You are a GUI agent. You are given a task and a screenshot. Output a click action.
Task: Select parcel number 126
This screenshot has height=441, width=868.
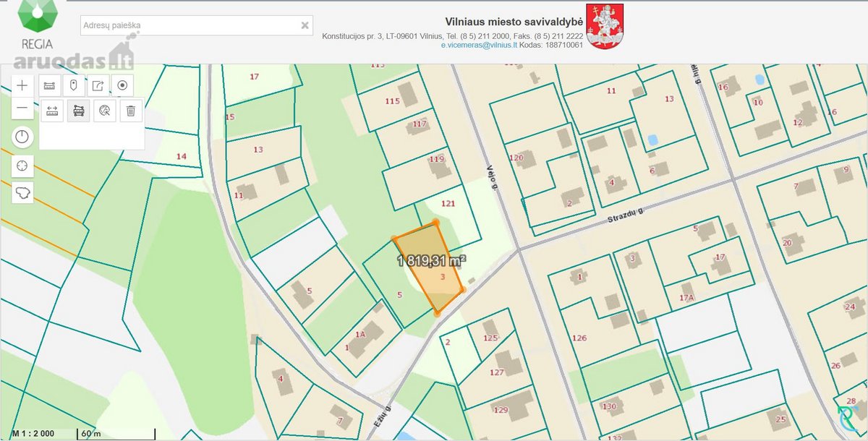[579, 338]
